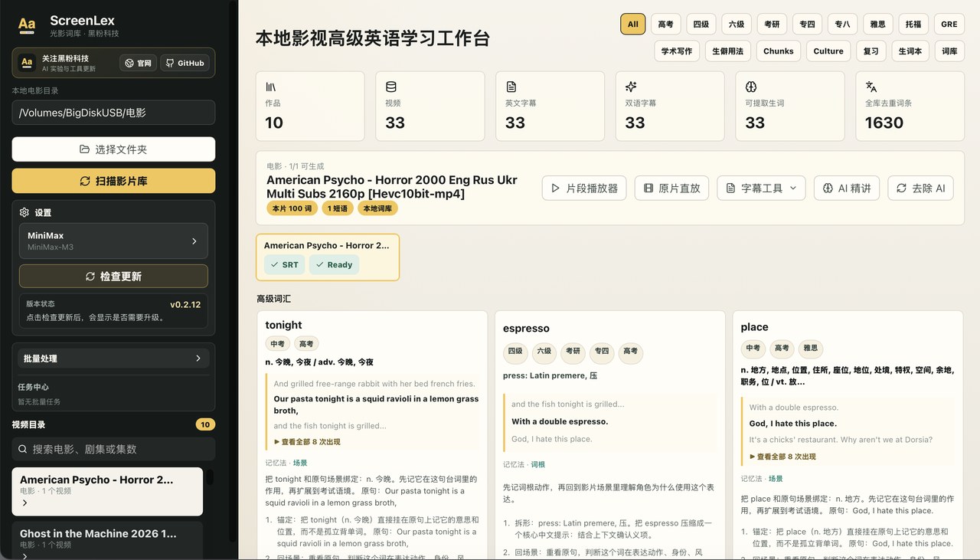Click the local movie directory path field
This screenshot has height=560, width=980.
pos(113,112)
